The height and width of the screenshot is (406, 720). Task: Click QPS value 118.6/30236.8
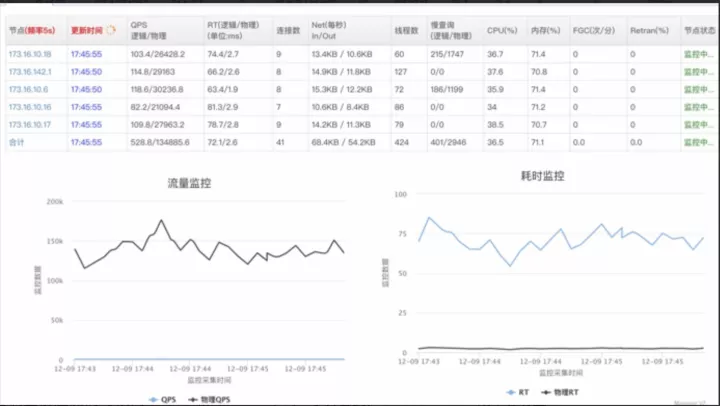point(157,89)
